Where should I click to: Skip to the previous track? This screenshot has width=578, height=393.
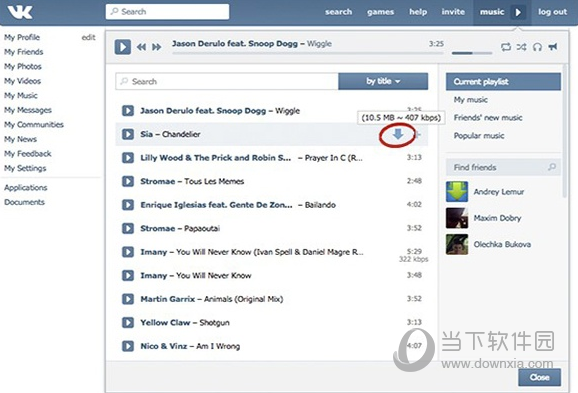[141, 47]
